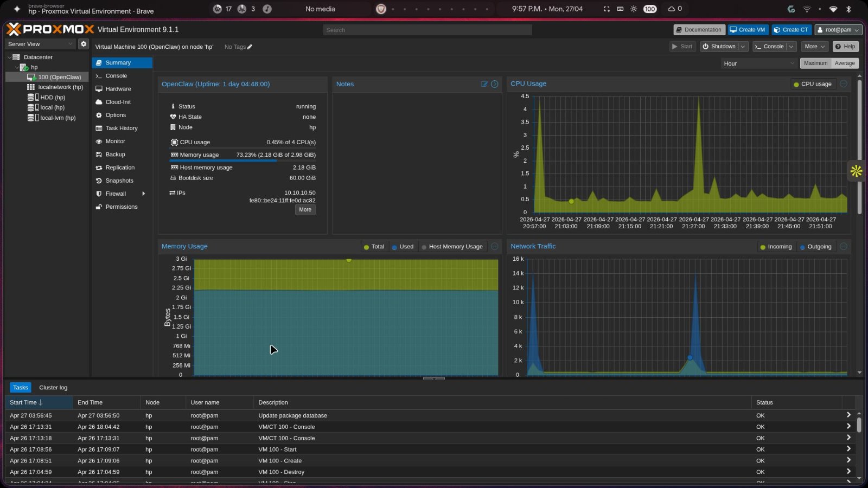Collapse the Network Traffic panel
Image resolution: width=868 pixels, height=488 pixels.
[844, 246]
